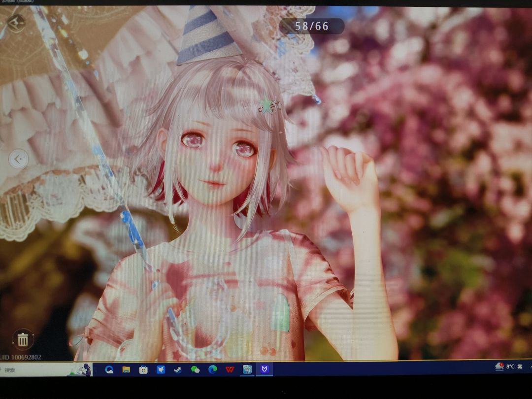Open WPS Office from the taskbar
Image resolution: width=532 pixels, height=399 pixels.
230,369
